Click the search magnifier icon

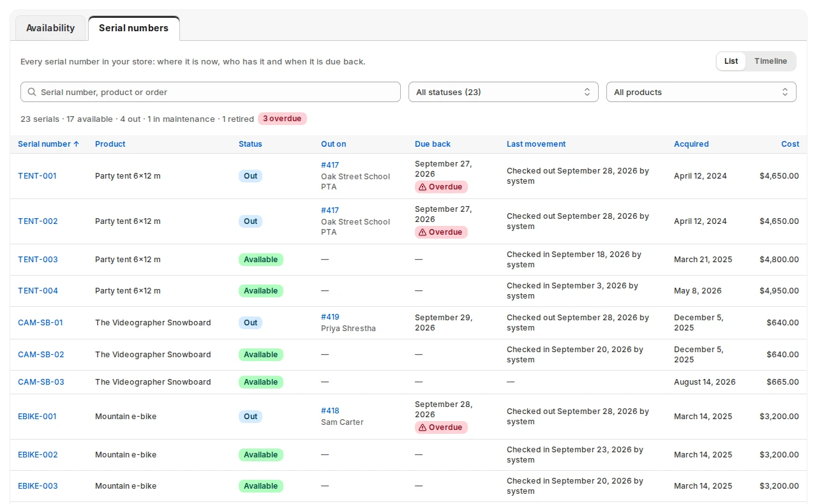[x=32, y=92]
